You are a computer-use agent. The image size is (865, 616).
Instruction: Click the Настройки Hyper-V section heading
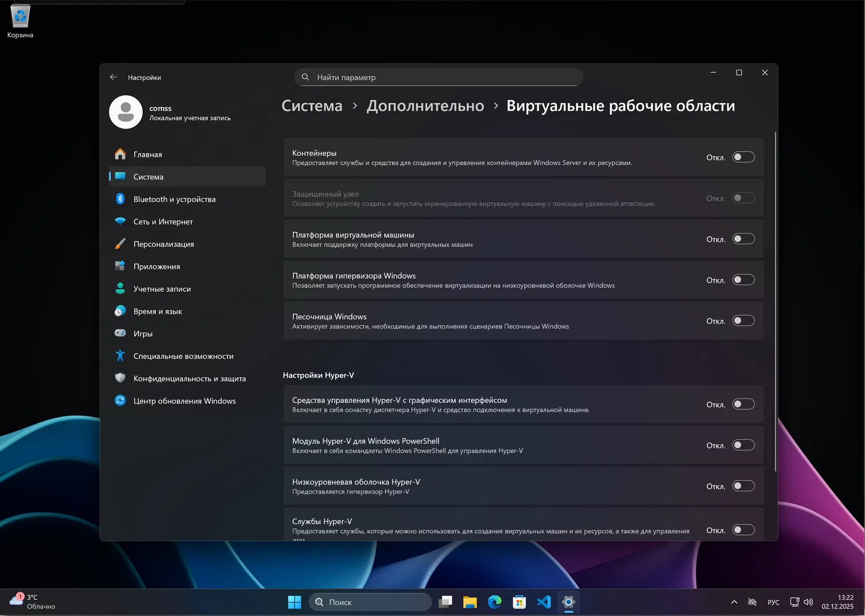click(x=318, y=375)
